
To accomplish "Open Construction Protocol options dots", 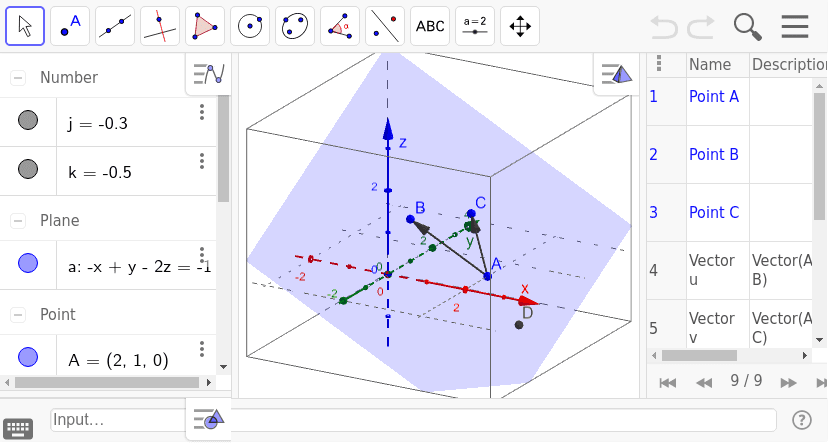I will [659, 63].
